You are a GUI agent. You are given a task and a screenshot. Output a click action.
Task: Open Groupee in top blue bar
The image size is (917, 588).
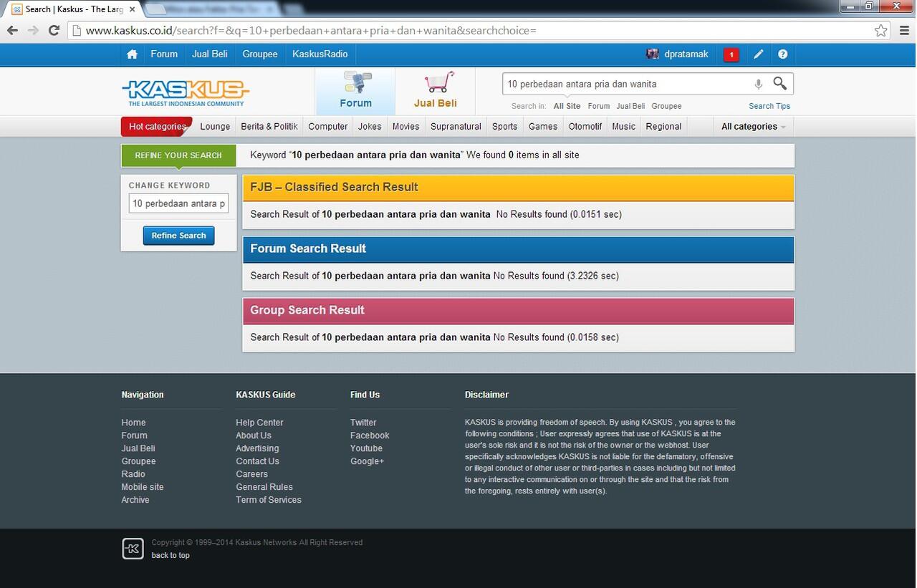[260, 54]
